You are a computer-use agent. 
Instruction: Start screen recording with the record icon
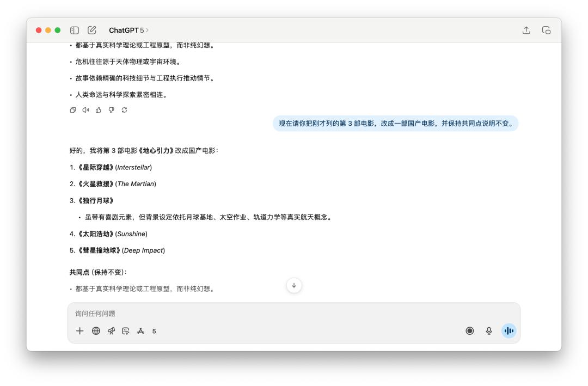click(x=469, y=331)
